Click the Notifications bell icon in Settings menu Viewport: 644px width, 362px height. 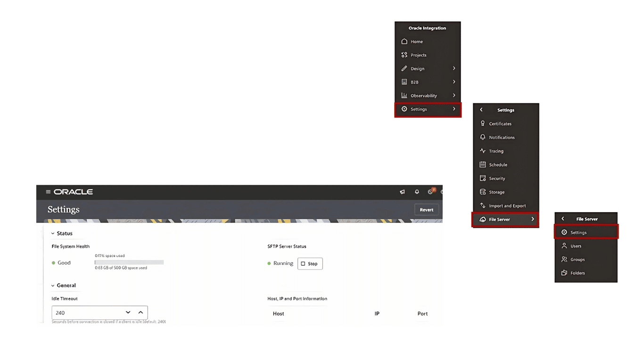click(x=482, y=137)
